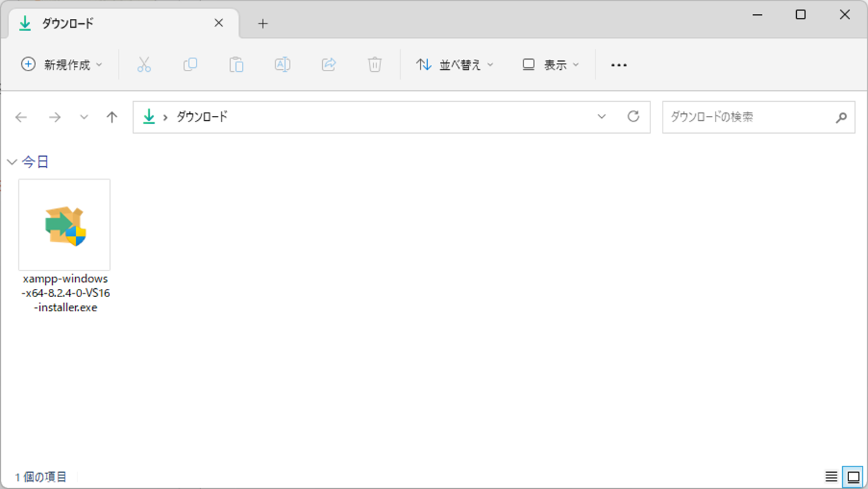Select the xampp installer icon thumbnail
The height and width of the screenshot is (489, 868).
(64, 225)
